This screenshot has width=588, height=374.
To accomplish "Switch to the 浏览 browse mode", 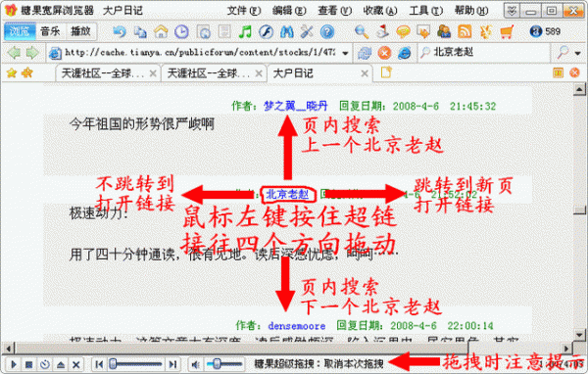I will (x=20, y=31).
